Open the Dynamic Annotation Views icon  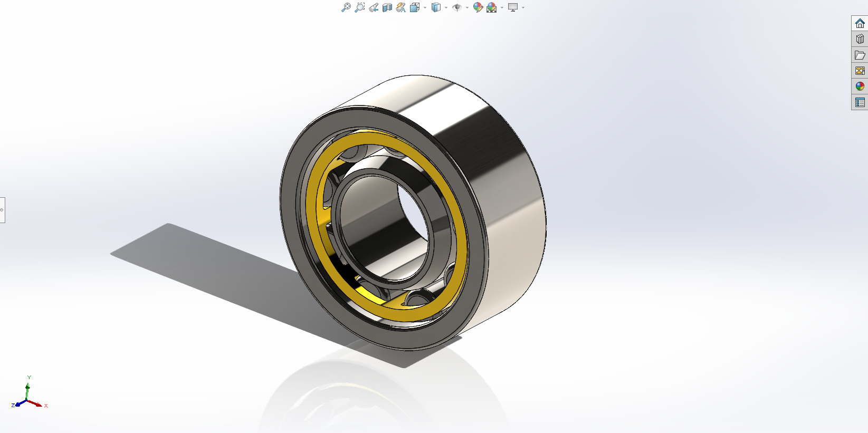coord(401,7)
